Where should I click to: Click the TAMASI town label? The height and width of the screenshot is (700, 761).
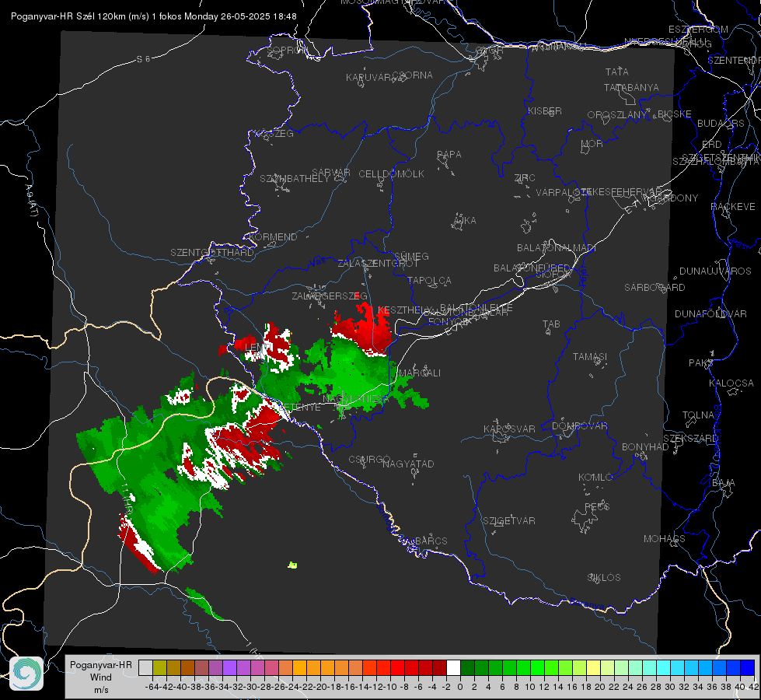tap(590, 356)
